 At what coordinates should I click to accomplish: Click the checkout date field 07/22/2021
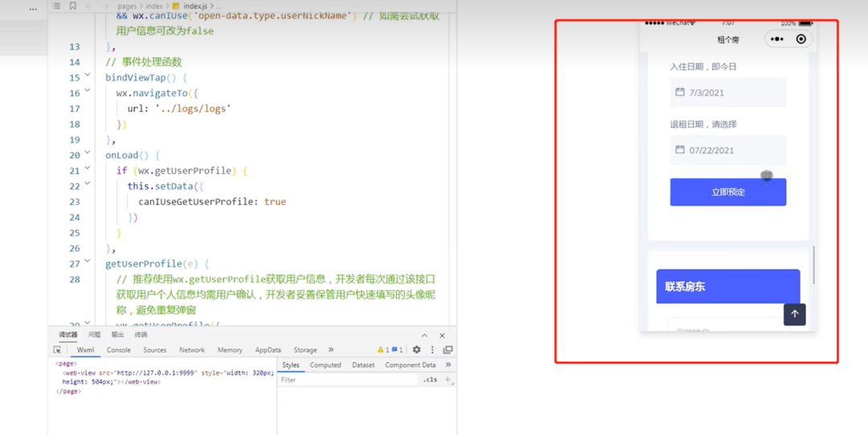(728, 150)
